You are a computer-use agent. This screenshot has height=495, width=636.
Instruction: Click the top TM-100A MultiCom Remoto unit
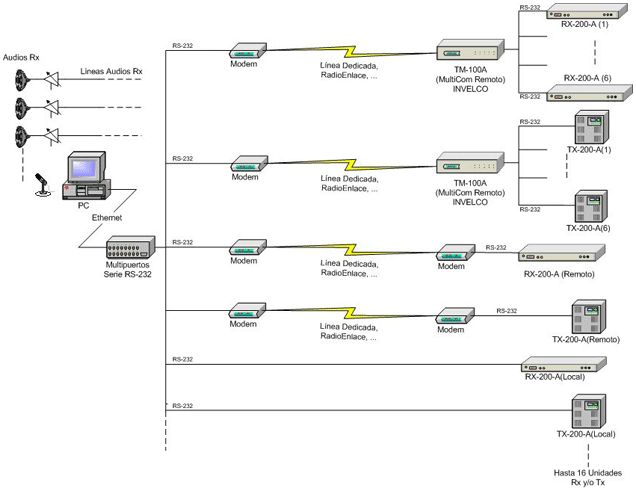(x=470, y=50)
